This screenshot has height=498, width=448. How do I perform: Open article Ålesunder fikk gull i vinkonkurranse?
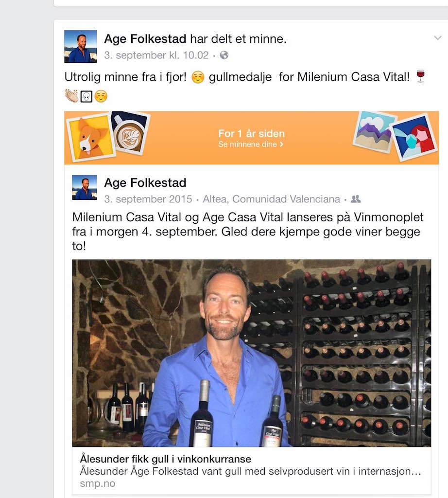165,459
